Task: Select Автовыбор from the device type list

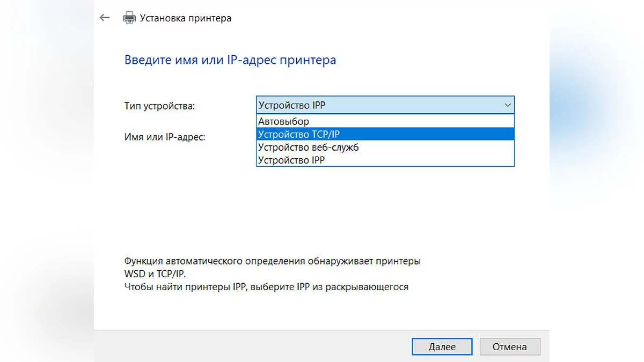Action: (283, 121)
